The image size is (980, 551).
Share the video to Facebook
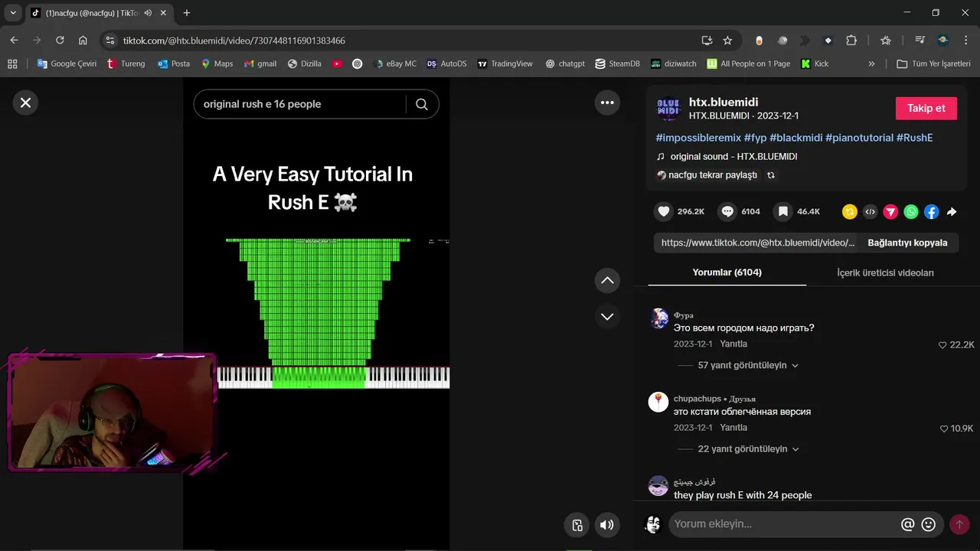932,212
